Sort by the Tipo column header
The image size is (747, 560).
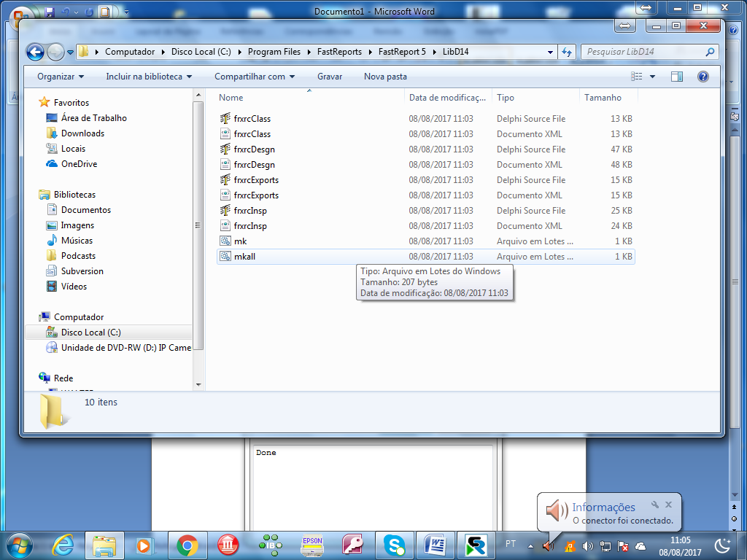[x=505, y=98]
